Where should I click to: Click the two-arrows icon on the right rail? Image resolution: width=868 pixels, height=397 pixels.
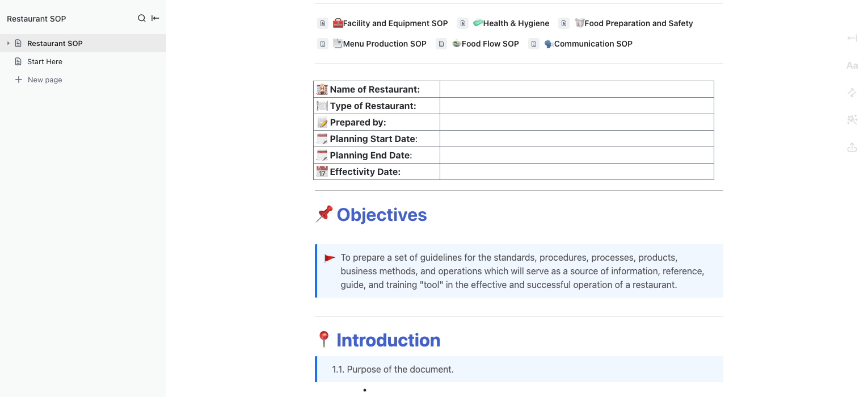pos(852,92)
